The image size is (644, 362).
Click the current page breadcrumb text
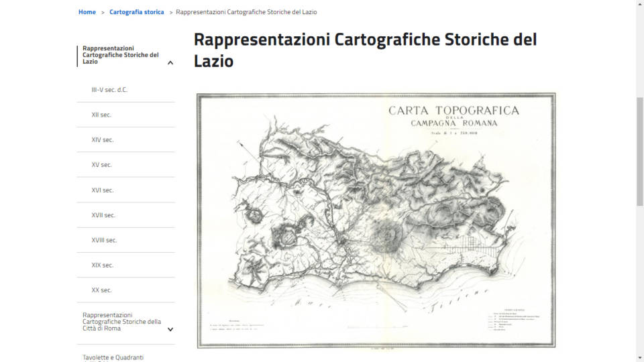click(246, 12)
